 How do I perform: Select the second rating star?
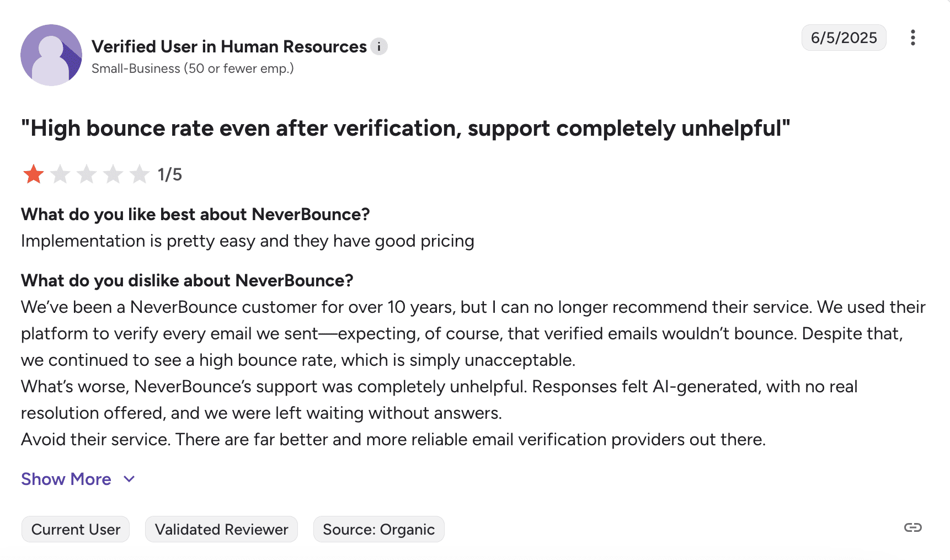pyautogui.click(x=60, y=174)
